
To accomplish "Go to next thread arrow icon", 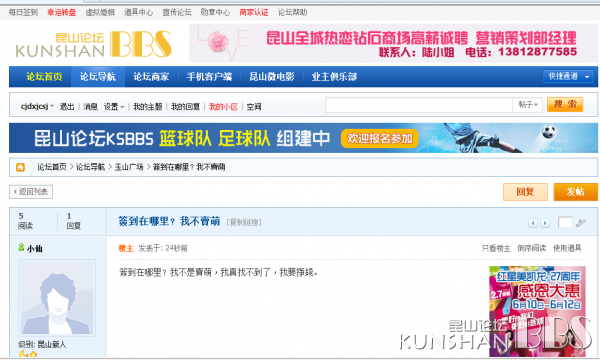I will coord(545,223).
